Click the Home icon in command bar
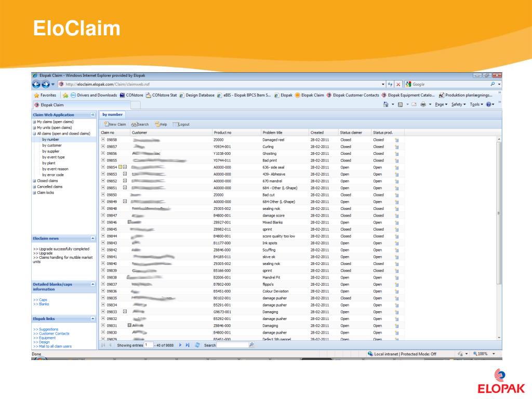This screenshot has height=399, width=532. [x=386, y=104]
